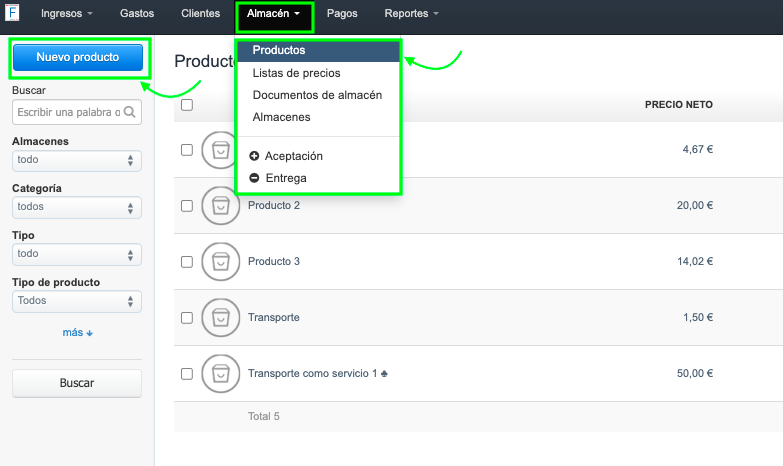783x466 pixels.
Task: Click the Producto 2 basket icon
Action: pyautogui.click(x=220, y=206)
